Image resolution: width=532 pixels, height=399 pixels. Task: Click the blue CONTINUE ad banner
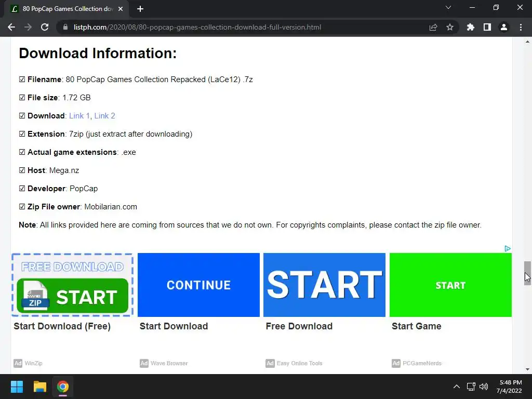[x=198, y=285]
